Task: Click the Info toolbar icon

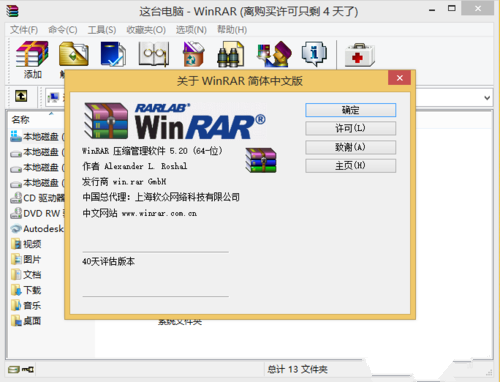Action: pos(314,54)
